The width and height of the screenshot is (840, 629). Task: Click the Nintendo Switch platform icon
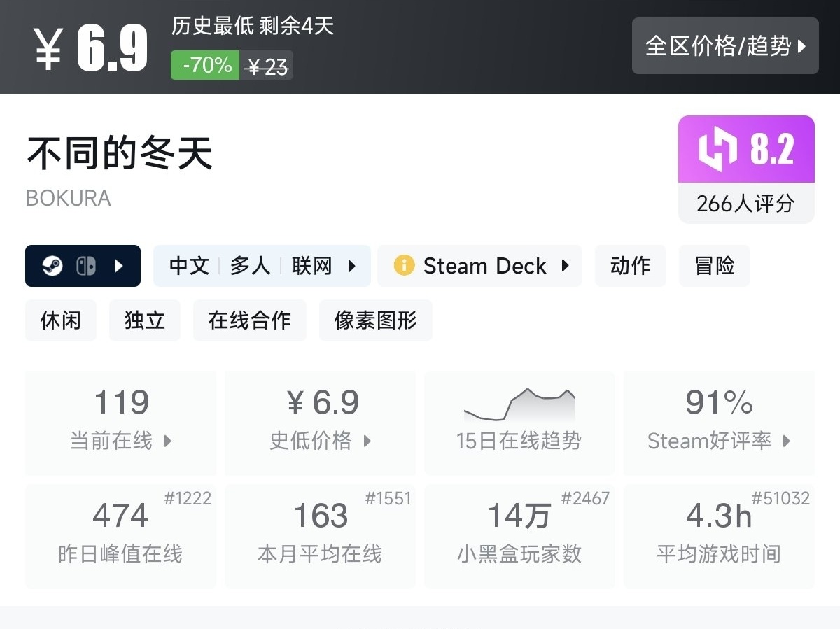[86, 266]
